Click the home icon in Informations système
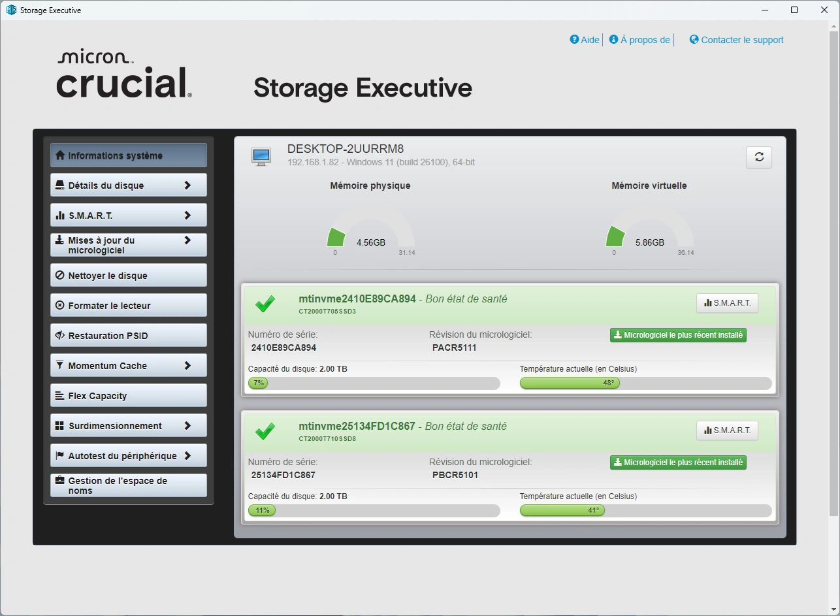The height and width of the screenshot is (616, 840). click(60, 155)
